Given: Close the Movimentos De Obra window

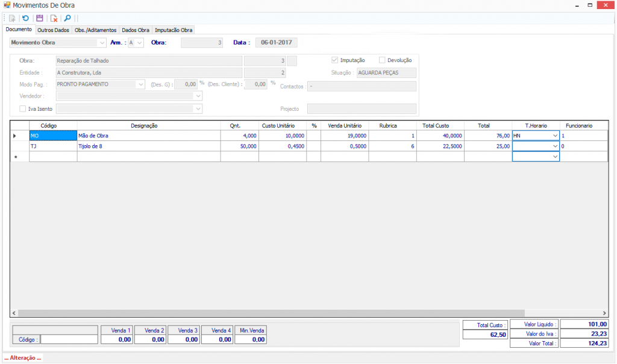Looking at the screenshot, I should click(x=606, y=5).
